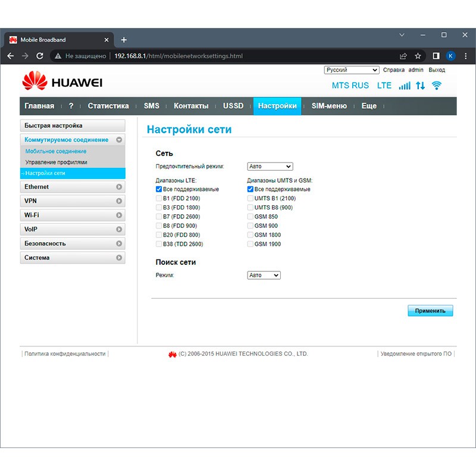This screenshot has height=476, width=476.
Task: Open the browser share icon in address bar
Action: pos(403,56)
